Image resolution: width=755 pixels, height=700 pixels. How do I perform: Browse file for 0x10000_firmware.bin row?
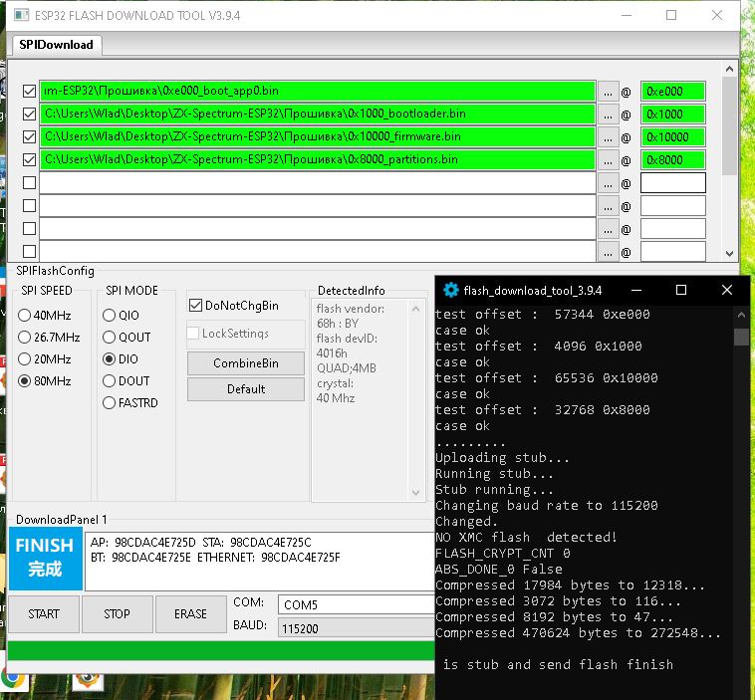pyautogui.click(x=609, y=137)
